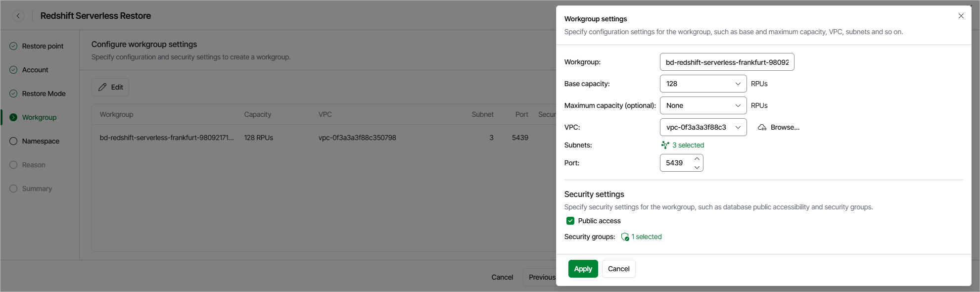Viewport: 980px width, 292px height.
Task: Click the Restore point checkmark icon
Action: click(13, 46)
